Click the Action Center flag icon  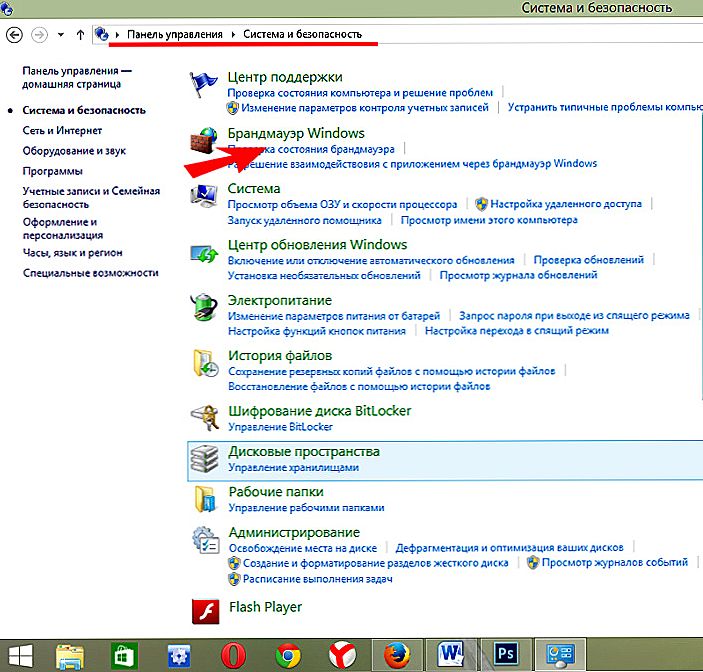point(202,84)
